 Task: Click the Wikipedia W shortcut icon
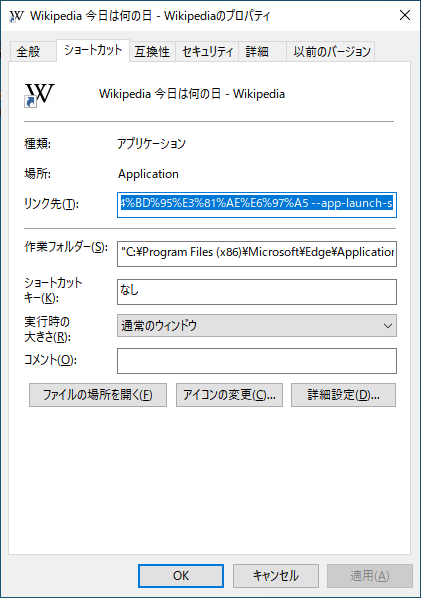[x=40, y=95]
